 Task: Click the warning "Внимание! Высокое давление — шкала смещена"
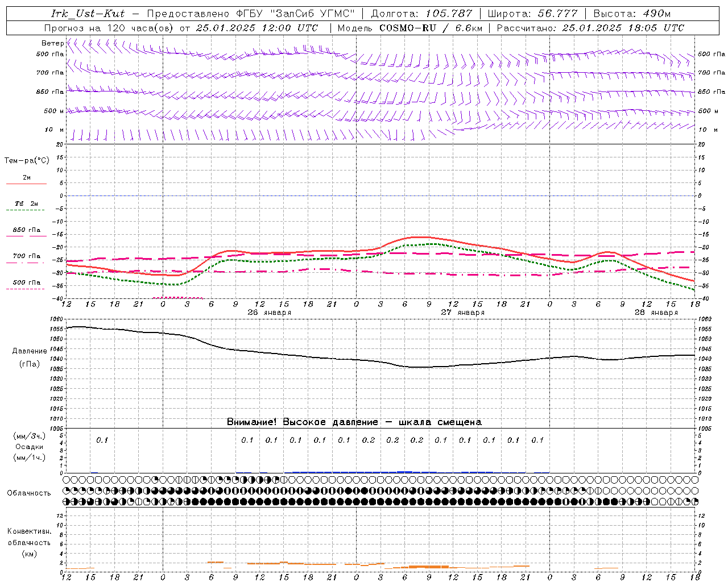pos(354,422)
